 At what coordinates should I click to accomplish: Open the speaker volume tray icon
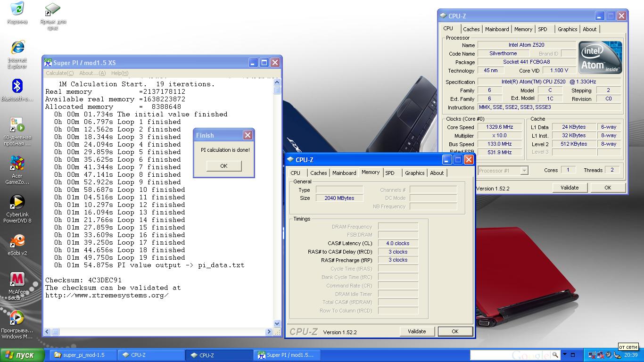pyautogui.click(x=609, y=355)
